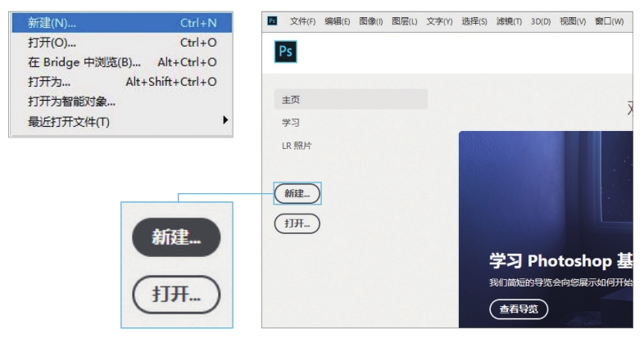Choose 新建(N)... from the file menu

(x=121, y=23)
